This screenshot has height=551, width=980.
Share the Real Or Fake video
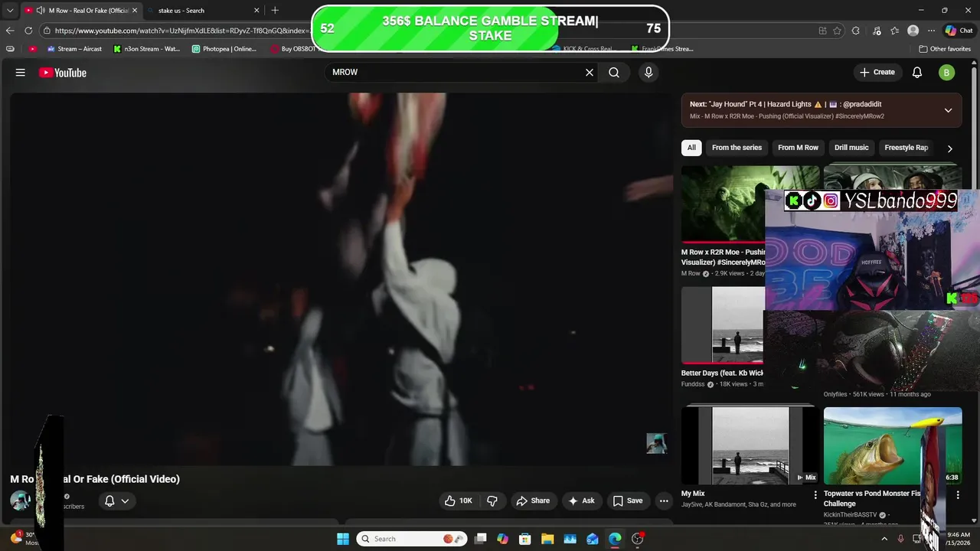(x=533, y=500)
